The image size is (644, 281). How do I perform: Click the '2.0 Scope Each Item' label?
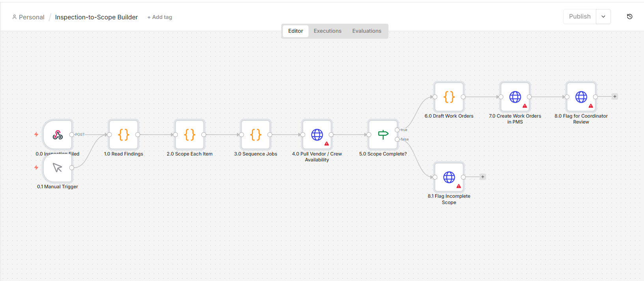pyautogui.click(x=190, y=154)
